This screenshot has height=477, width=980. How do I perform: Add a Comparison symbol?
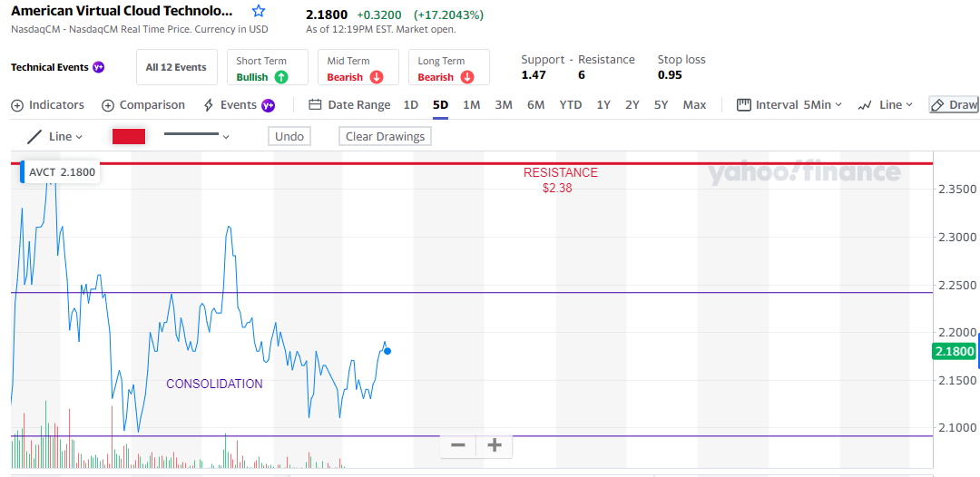tap(143, 105)
